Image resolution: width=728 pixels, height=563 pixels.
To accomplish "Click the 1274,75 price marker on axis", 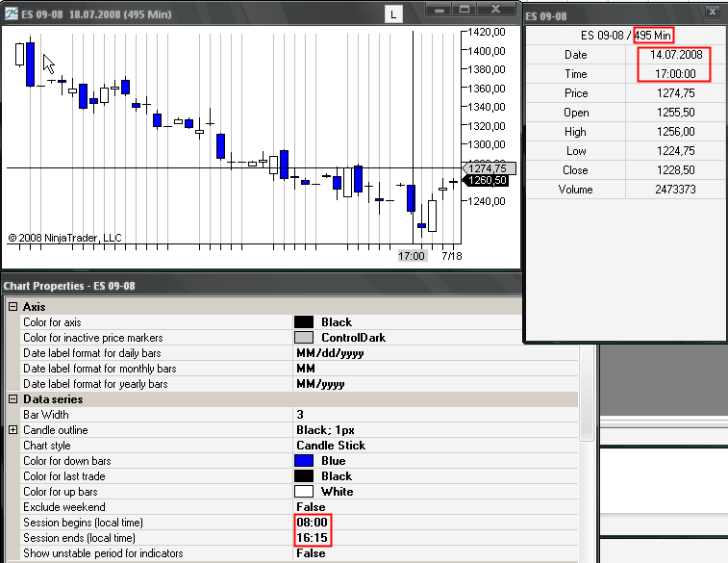I will coord(489,168).
